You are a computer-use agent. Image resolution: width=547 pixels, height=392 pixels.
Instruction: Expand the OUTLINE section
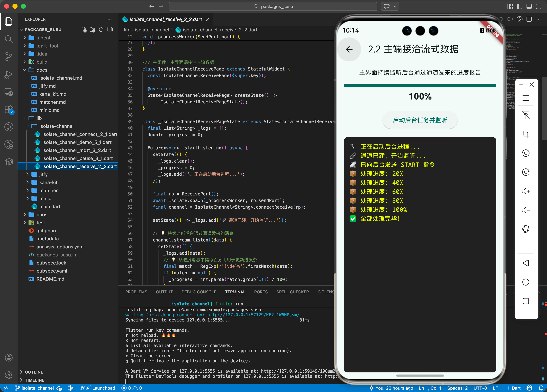(34, 372)
